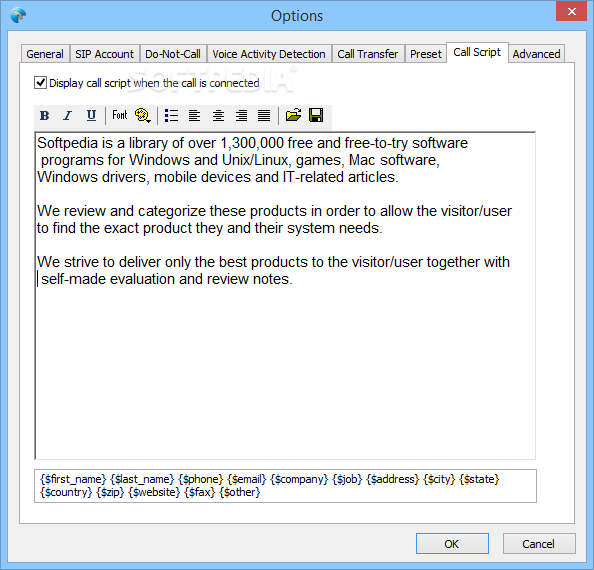The image size is (594, 570).
Task: Insert a bulleted list
Action: 171,115
